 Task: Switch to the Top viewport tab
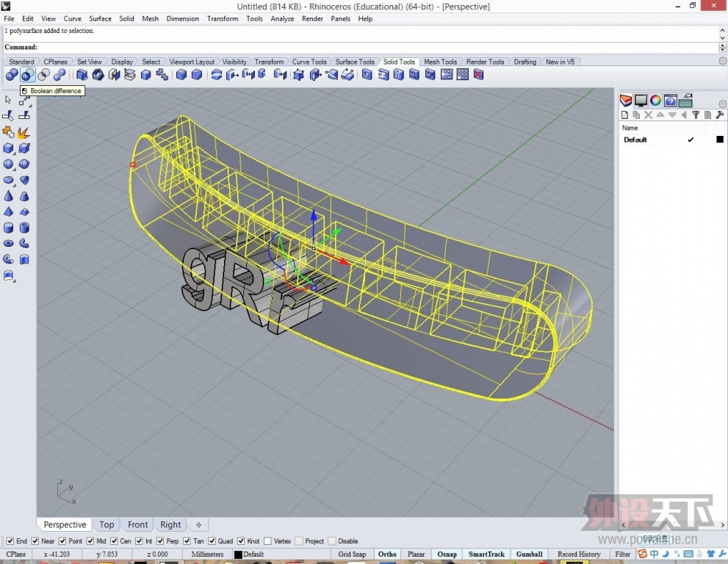[107, 524]
